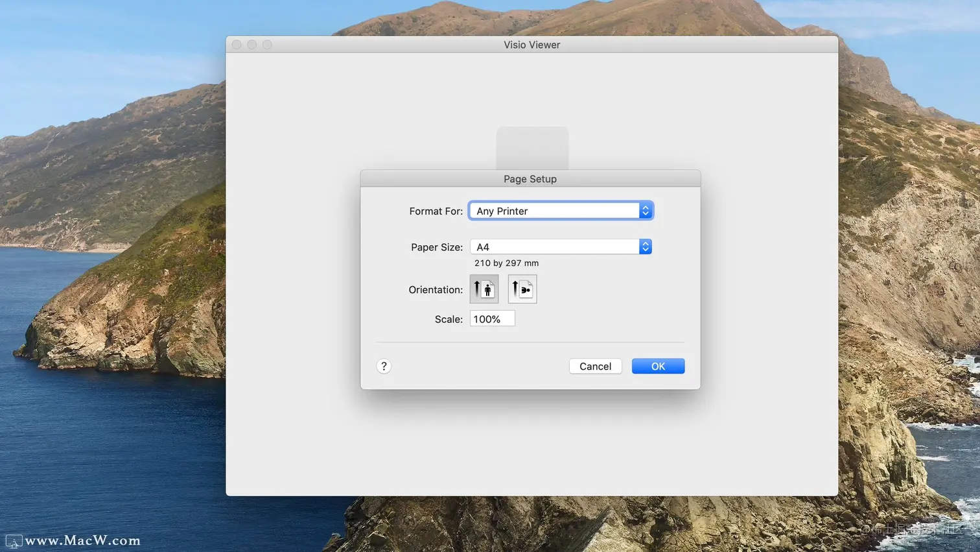Click the Visio Viewer title bar text
The image size is (980, 552).
[531, 45]
